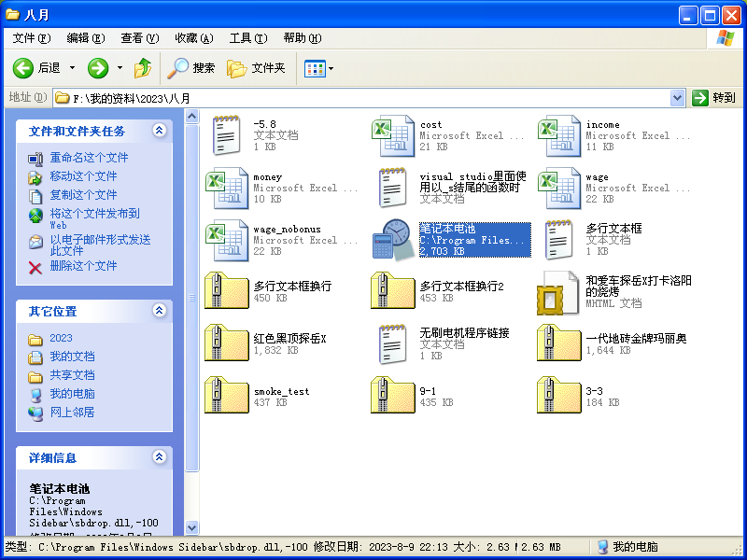Select the 和爱车探岳X打卡洛阳 MHTML file icon

558,292
